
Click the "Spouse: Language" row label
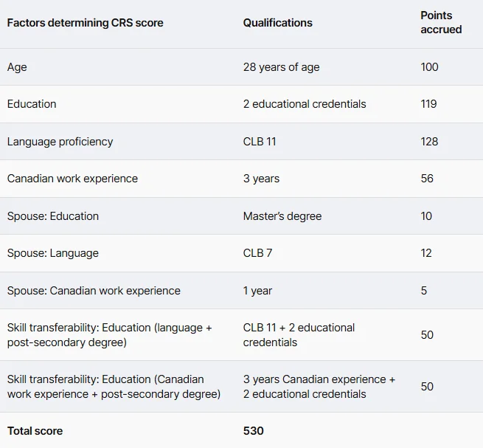click(53, 253)
